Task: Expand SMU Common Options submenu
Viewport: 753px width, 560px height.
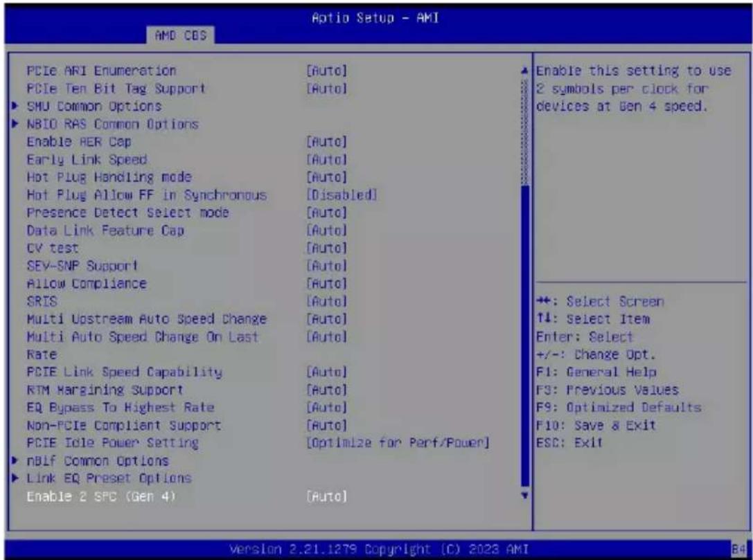Action: point(94,106)
